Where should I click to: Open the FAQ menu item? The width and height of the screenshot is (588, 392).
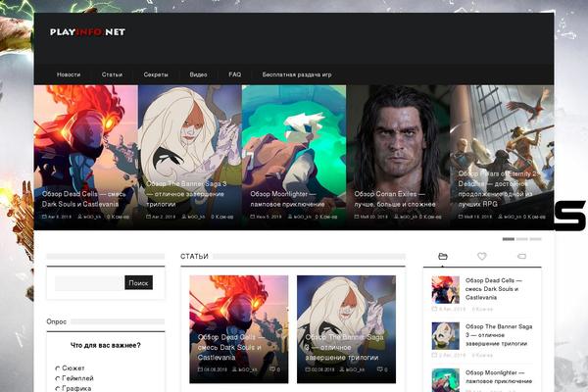pyautogui.click(x=235, y=74)
